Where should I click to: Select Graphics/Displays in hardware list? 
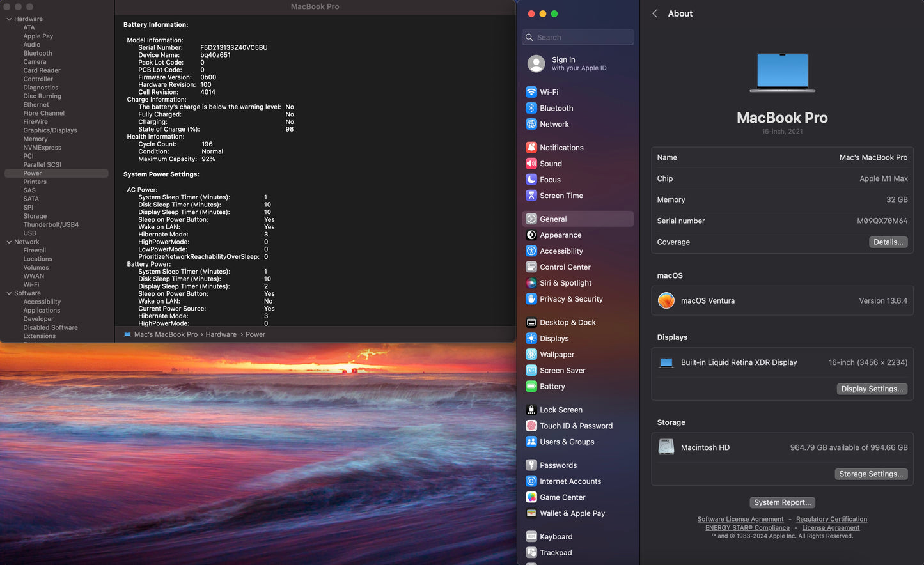50,130
